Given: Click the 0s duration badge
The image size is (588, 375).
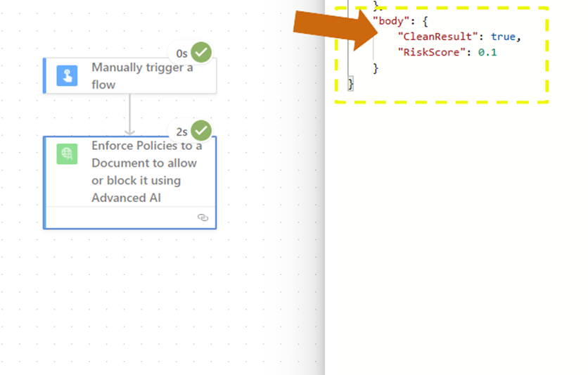Looking at the screenshot, I should coord(181,53).
